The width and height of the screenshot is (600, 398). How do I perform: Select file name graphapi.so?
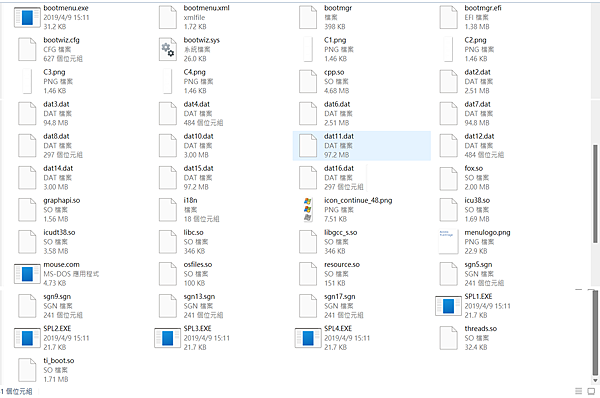(x=62, y=201)
